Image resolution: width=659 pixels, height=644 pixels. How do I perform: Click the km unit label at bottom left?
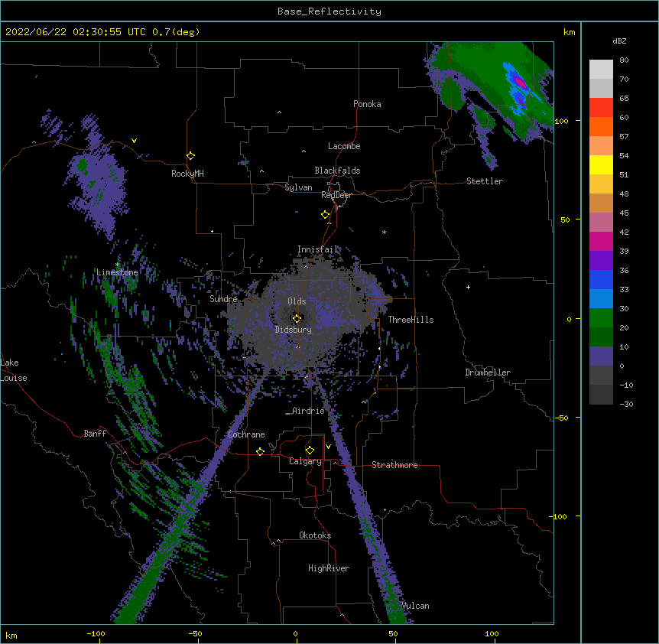pos(11,636)
